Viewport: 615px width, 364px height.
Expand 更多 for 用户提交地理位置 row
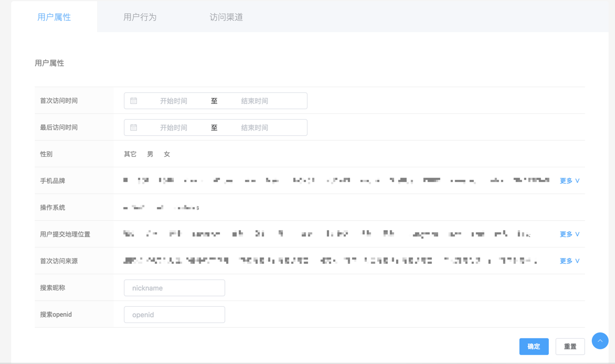click(569, 234)
